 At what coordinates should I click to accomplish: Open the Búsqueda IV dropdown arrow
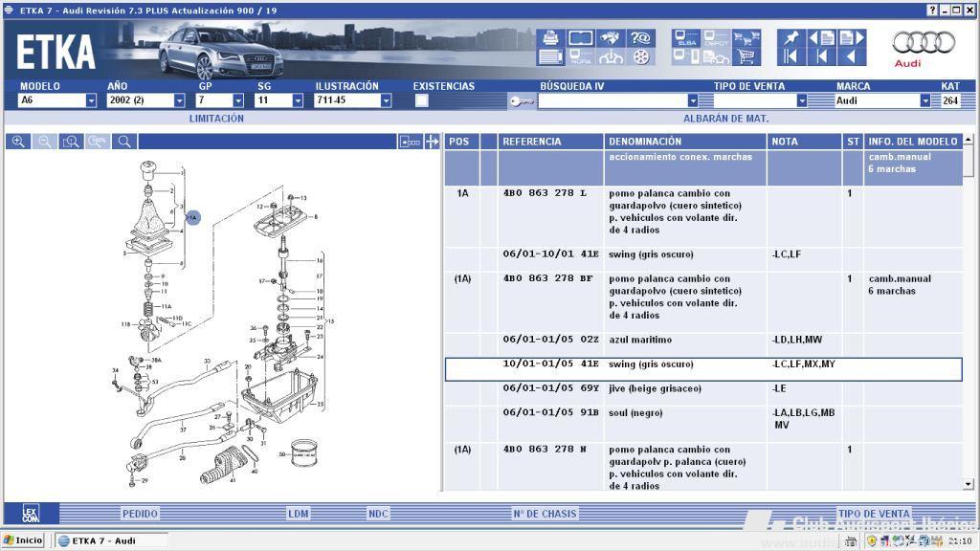pyautogui.click(x=693, y=100)
